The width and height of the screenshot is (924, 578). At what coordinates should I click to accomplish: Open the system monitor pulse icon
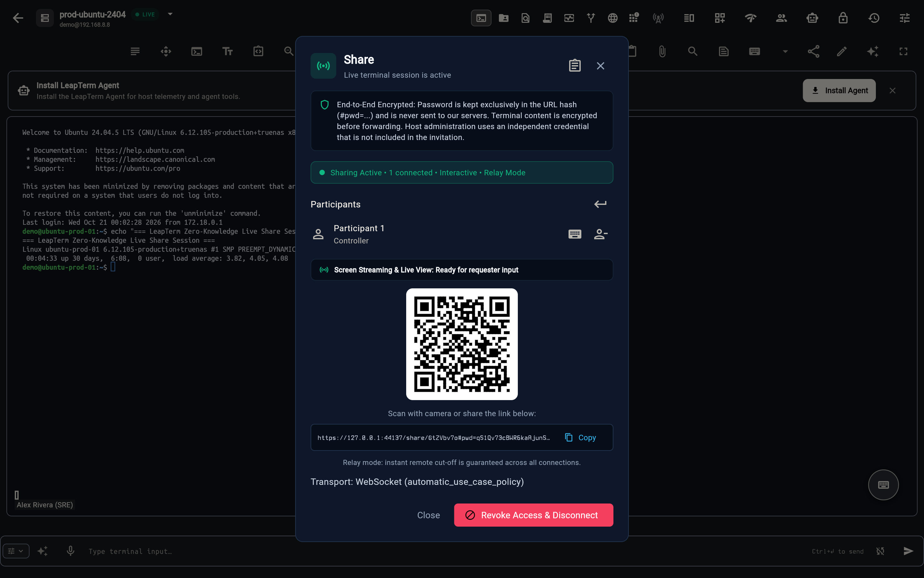tap(569, 18)
